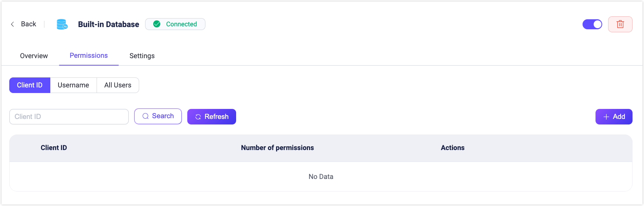Viewport: 644px width, 206px height.
Task: Click the circular arrows Refresh icon
Action: coord(198,117)
